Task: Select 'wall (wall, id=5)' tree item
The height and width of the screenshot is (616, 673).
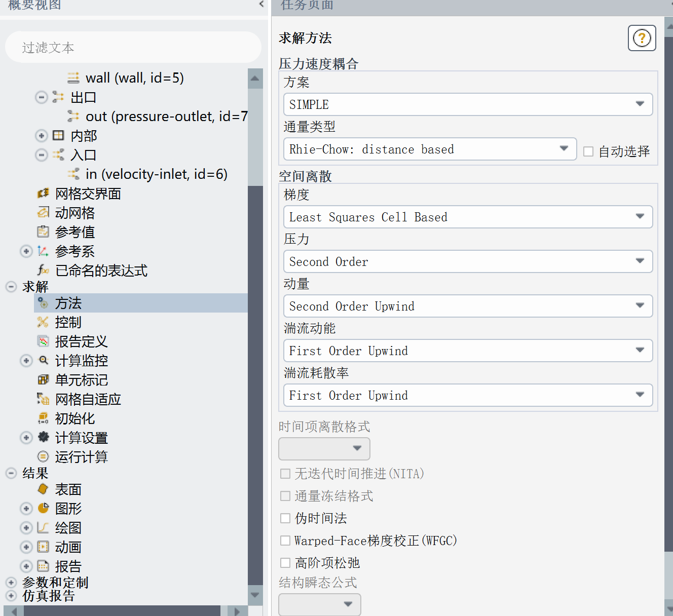Action: (x=135, y=78)
